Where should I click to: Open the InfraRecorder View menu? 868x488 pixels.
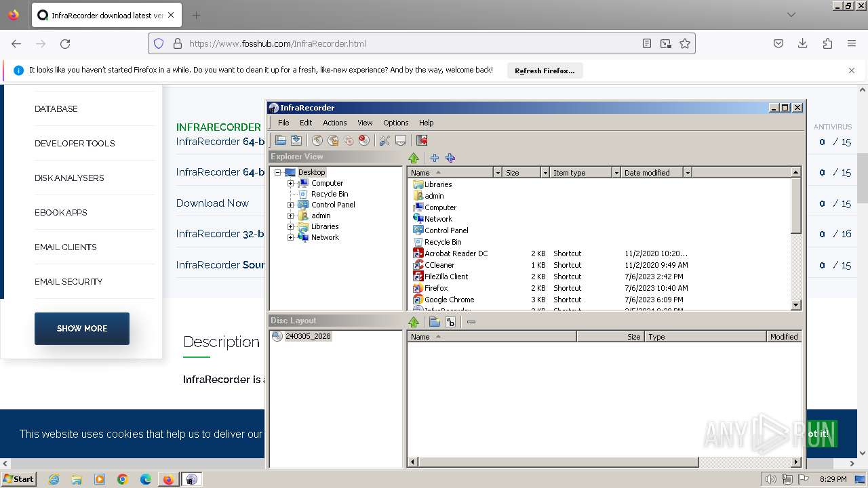pyautogui.click(x=365, y=123)
